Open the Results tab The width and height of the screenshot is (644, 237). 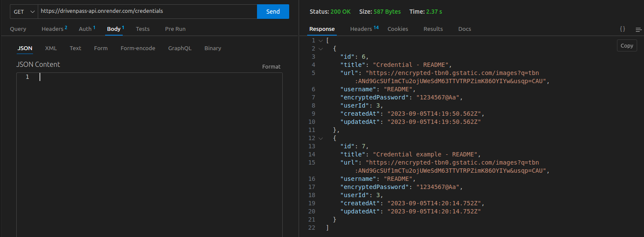433,29
